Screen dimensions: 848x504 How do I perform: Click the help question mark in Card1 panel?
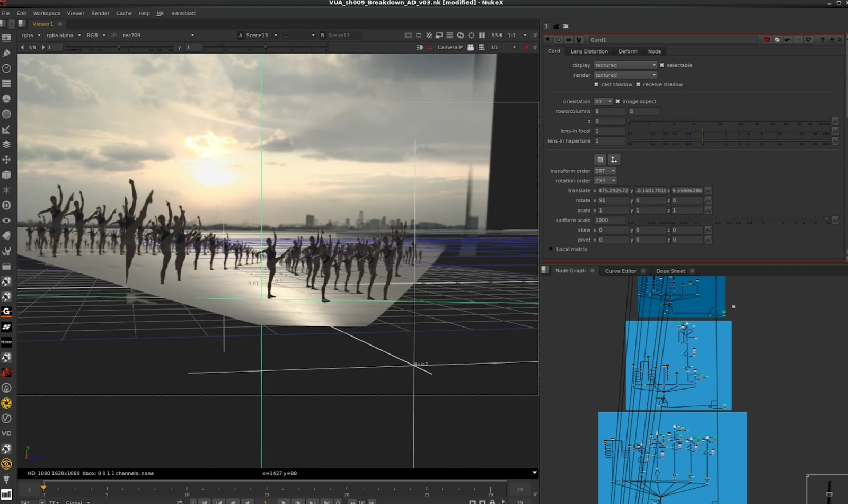pos(822,40)
